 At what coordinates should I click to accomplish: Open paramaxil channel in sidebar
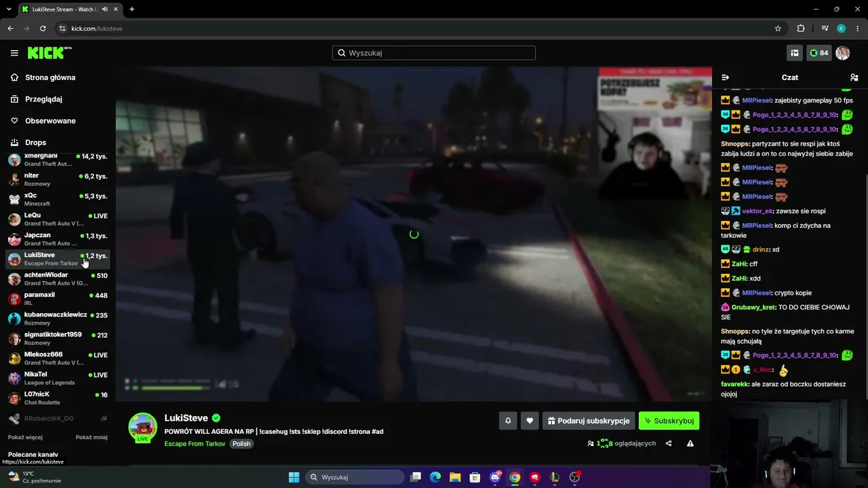tap(58, 299)
